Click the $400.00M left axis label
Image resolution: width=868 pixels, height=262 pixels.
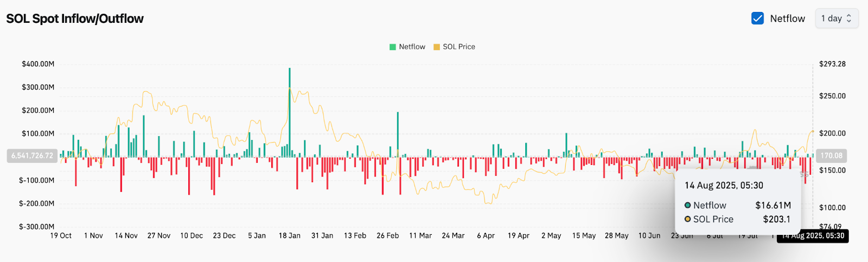[x=38, y=64]
